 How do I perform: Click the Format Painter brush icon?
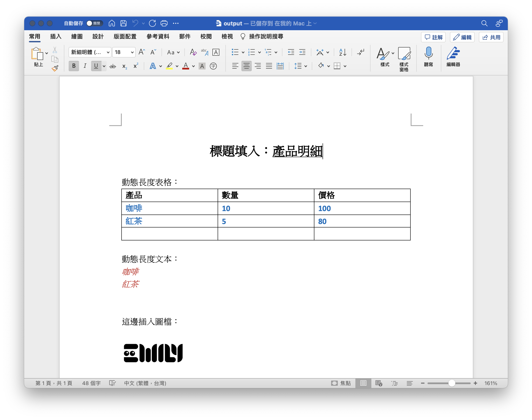pyautogui.click(x=55, y=68)
